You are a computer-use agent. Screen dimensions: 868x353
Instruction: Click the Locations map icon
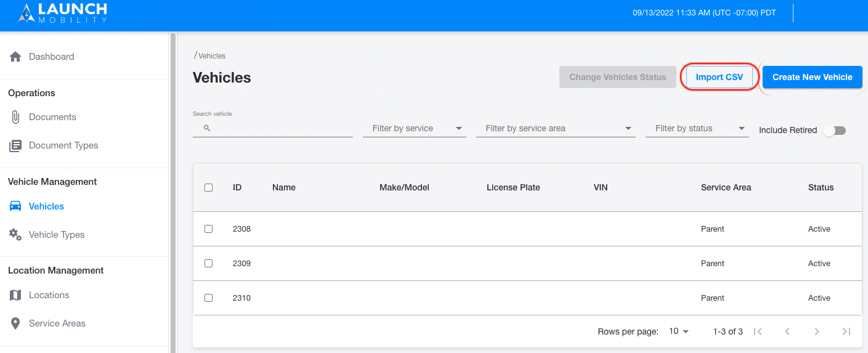15,295
